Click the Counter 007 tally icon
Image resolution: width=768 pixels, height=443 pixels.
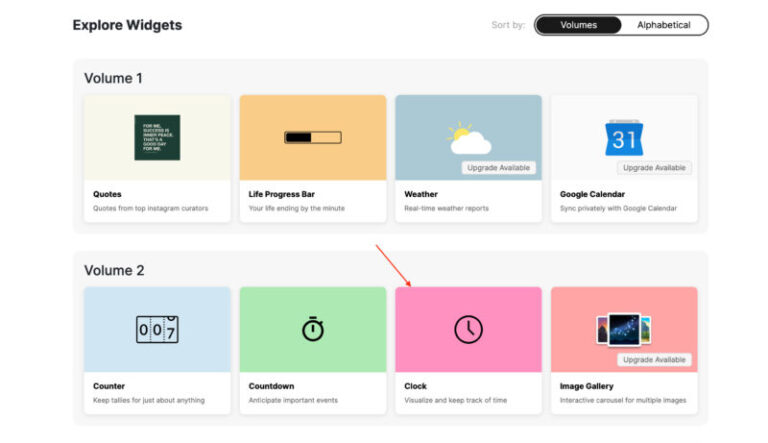click(x=157, y=329)
